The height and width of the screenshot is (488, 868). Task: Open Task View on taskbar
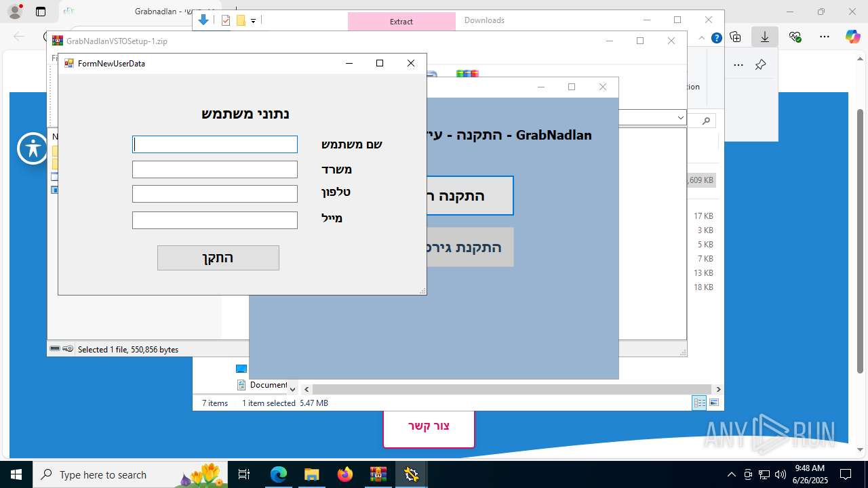click(245, 474)
